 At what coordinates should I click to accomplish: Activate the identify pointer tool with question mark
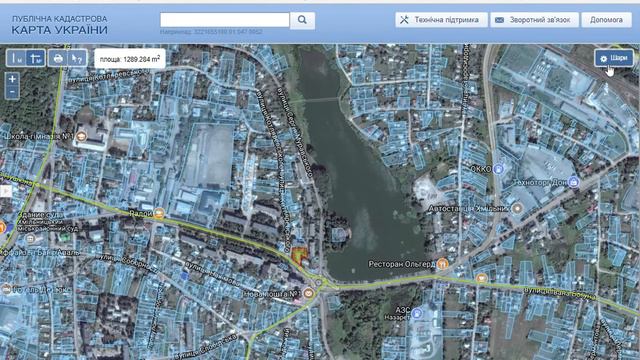coord(77,58)
